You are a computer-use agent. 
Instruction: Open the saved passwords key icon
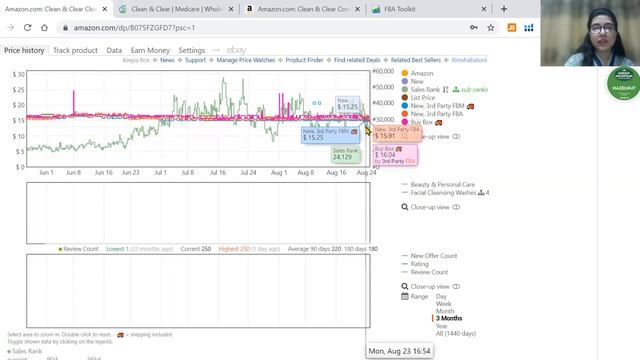[473, 28]
